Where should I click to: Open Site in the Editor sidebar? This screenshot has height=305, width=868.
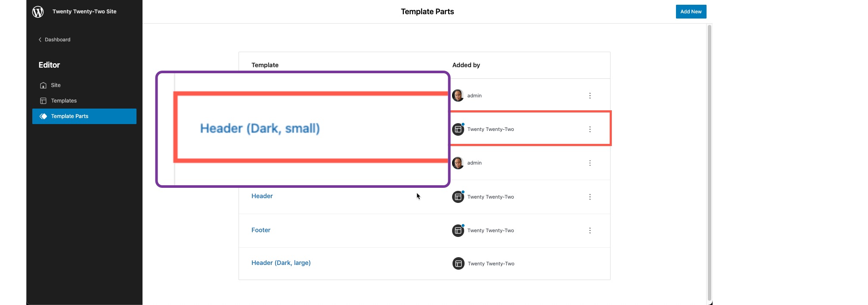click(56, 85)
